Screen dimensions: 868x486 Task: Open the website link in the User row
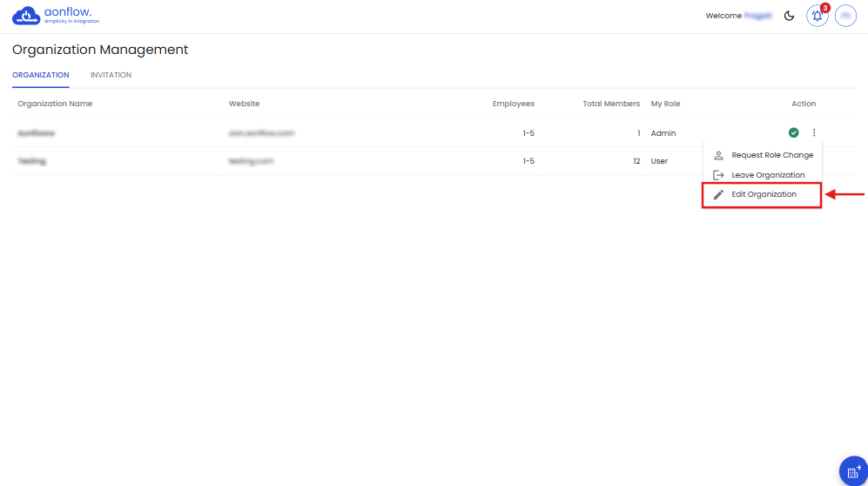[x=252, y=161]
